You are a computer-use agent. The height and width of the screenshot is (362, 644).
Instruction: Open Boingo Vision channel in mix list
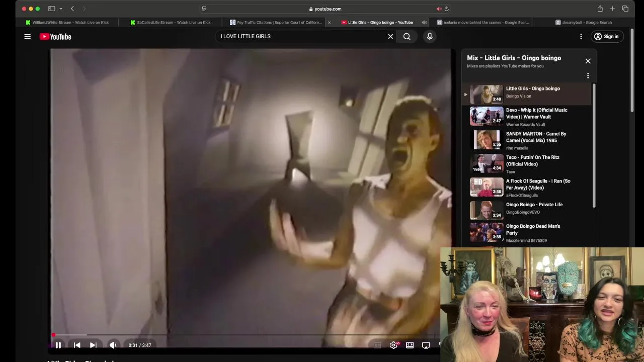[x=518, y=96]
